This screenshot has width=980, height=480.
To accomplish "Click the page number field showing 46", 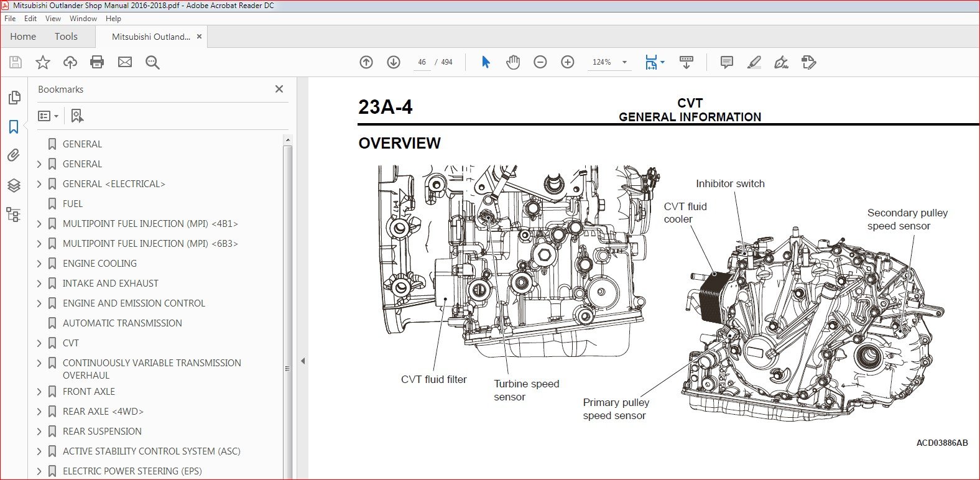I will pos(422,62).
